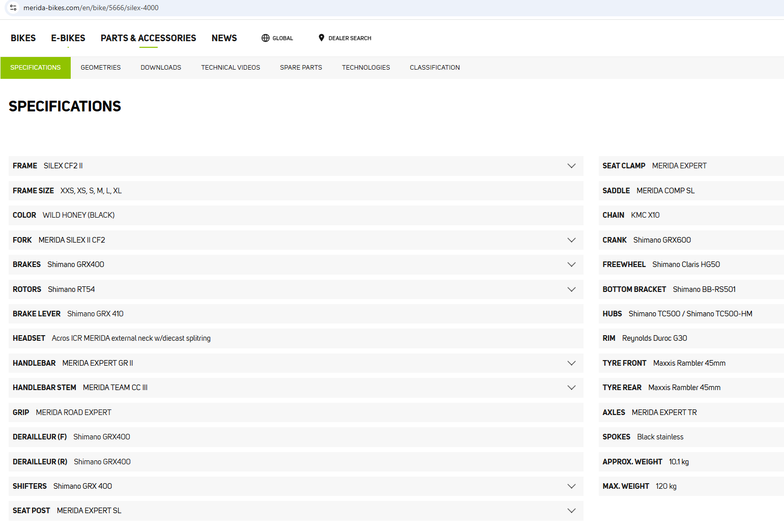Open PARTS & ACCESSORIES menu
Image resolution: width=784 pixels, height=532 pixels.
148,38
